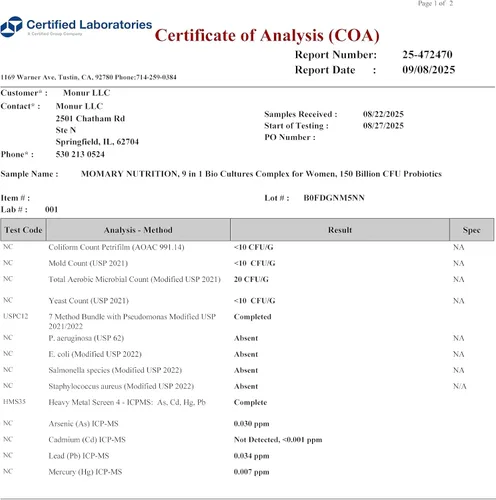Click customer name Monur LLC beside Customer label
This screenshot has height=500, width=496.
[86, 93]
